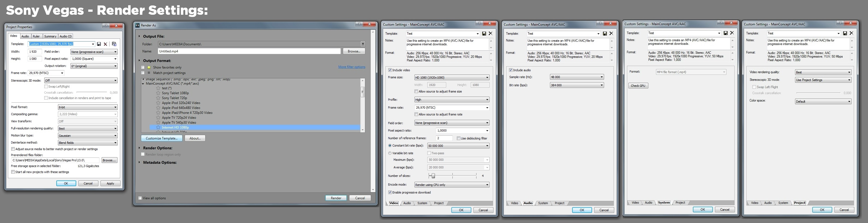The width and height of the screenshot is (868, 223).
Task: Enable the 'Use deblocking filter' checkbox
Action: (458, 138)
